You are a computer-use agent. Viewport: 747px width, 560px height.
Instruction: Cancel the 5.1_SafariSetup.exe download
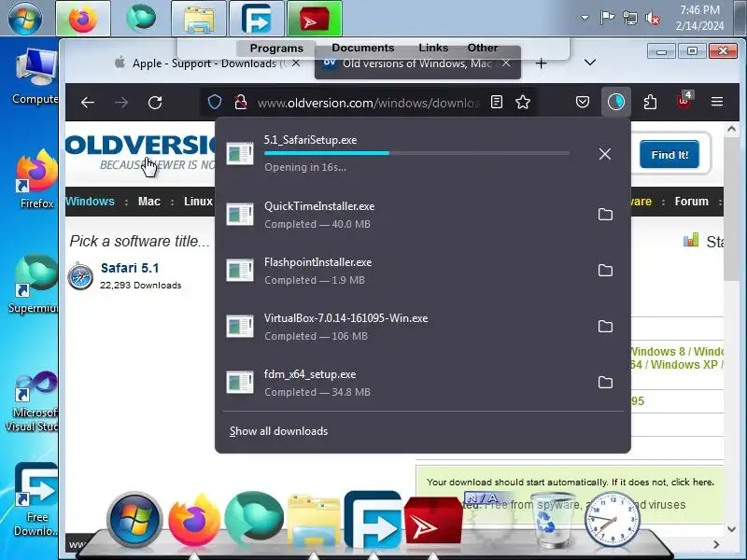(604, 154)
